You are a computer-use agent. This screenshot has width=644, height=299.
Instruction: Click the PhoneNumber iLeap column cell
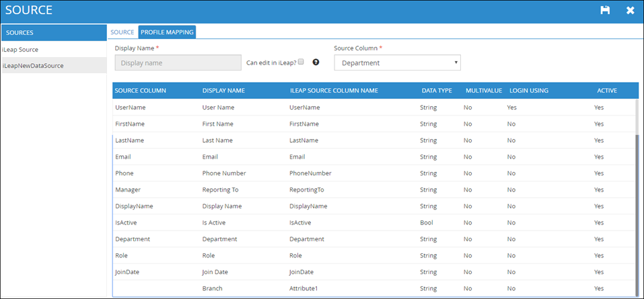pyautogui.click(x=310, y=173)
